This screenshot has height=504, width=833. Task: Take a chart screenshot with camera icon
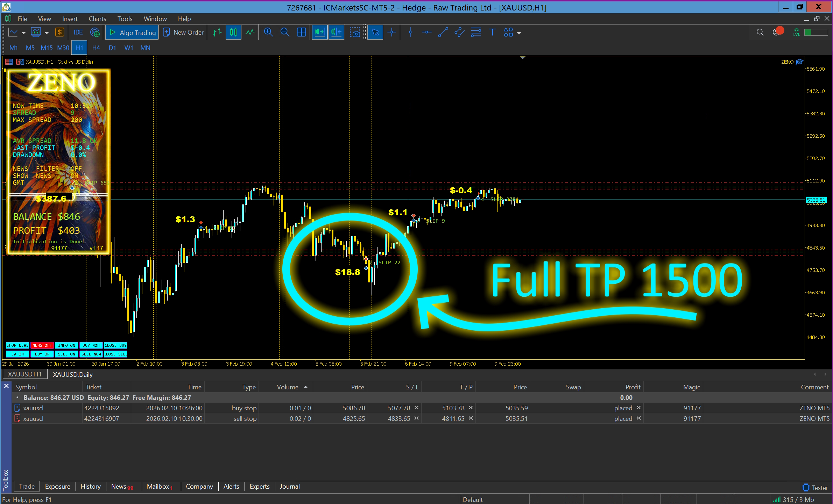[x=355, y=33]
